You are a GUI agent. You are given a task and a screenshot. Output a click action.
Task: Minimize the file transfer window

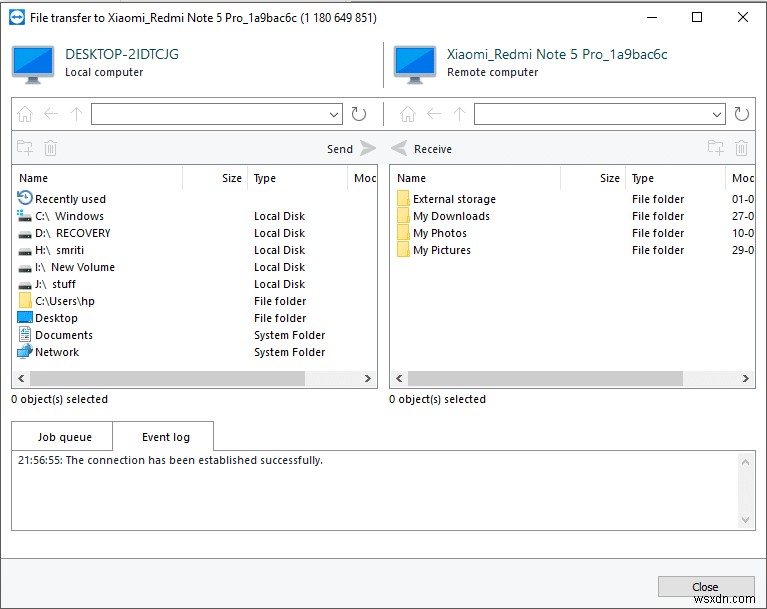click(652, 18)
